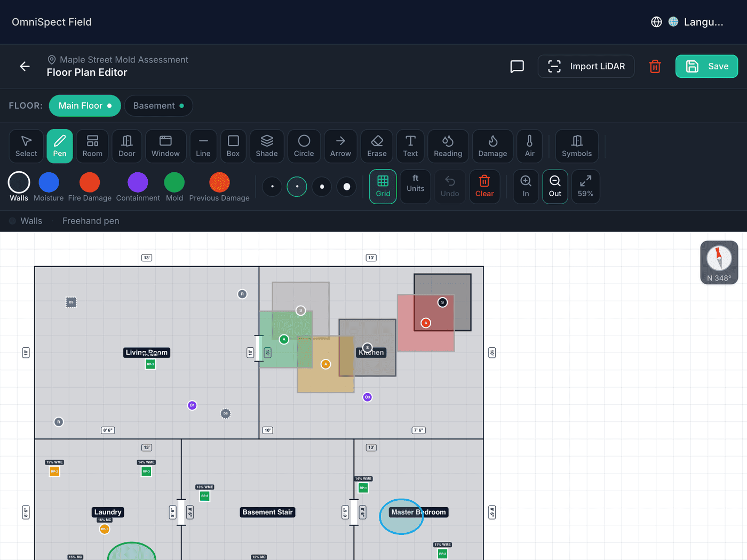Click the N 348° compass widget

[x=719, y=262]
